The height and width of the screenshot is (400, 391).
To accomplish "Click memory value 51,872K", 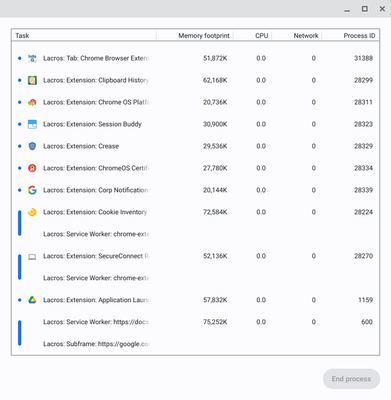I will point(215,58).
